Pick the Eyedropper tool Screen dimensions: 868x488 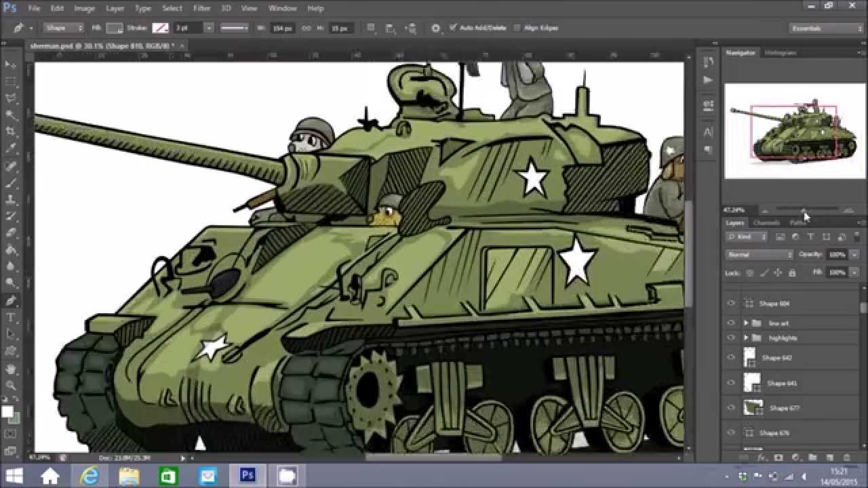click(12, 148)
